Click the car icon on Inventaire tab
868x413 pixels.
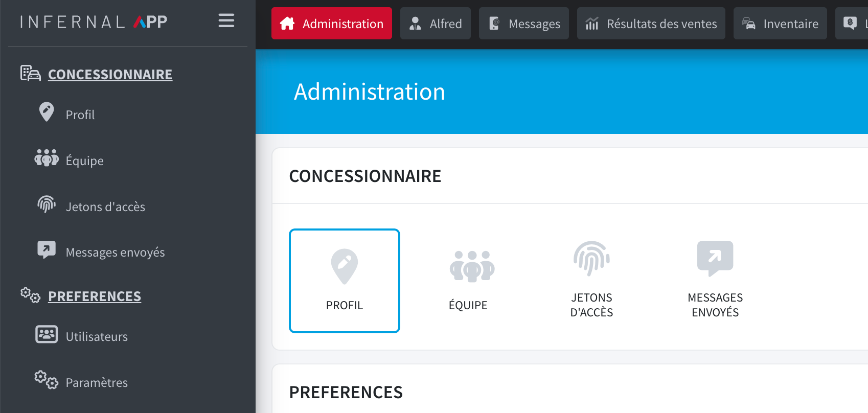tap(749, 24)
